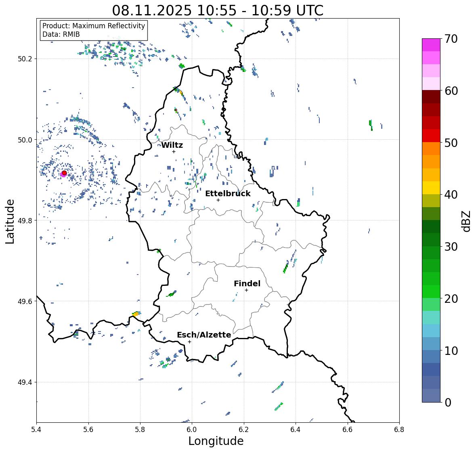Pick the top magenta colorbar swatch
The width and height of the screenshot is (476, 451).
coord(431,45)
